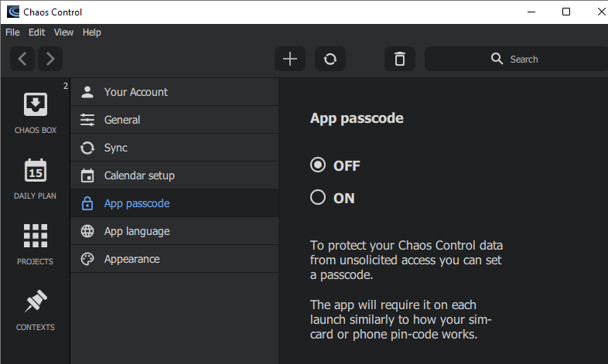
Task: Click the Your Account person icon
Action: (x=87, y=92)
